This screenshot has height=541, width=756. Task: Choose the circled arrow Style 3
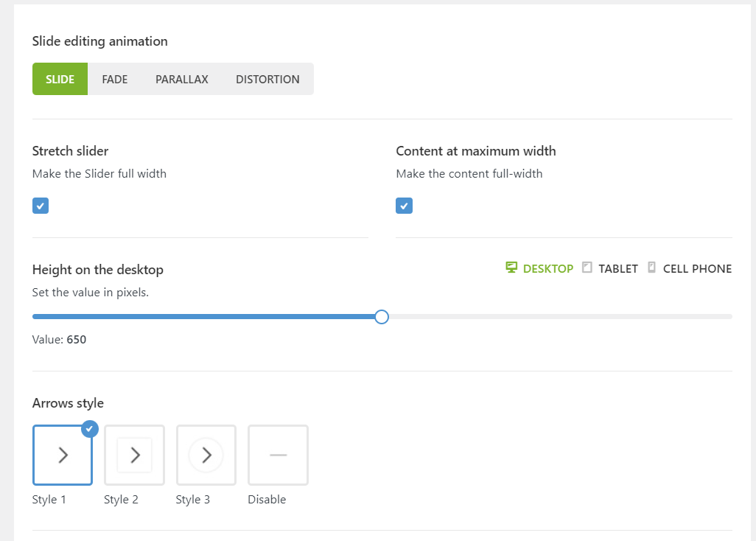[x=206, y=456]
